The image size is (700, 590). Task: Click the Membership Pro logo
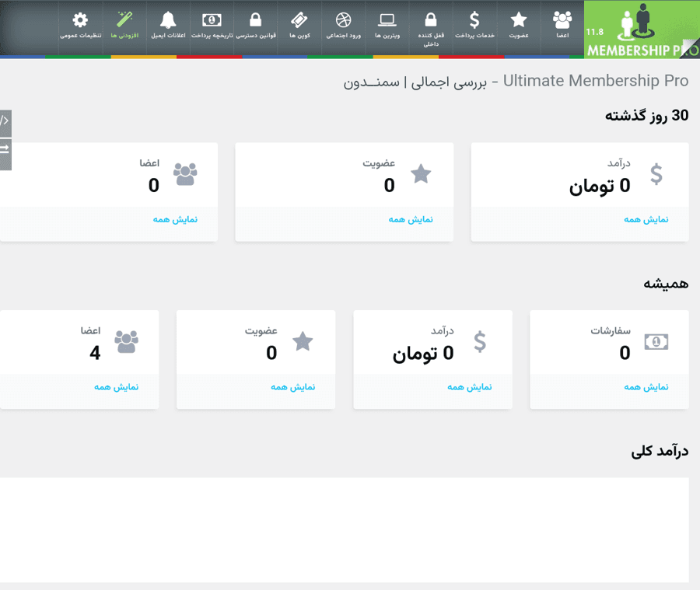click(x=642, y=30)
